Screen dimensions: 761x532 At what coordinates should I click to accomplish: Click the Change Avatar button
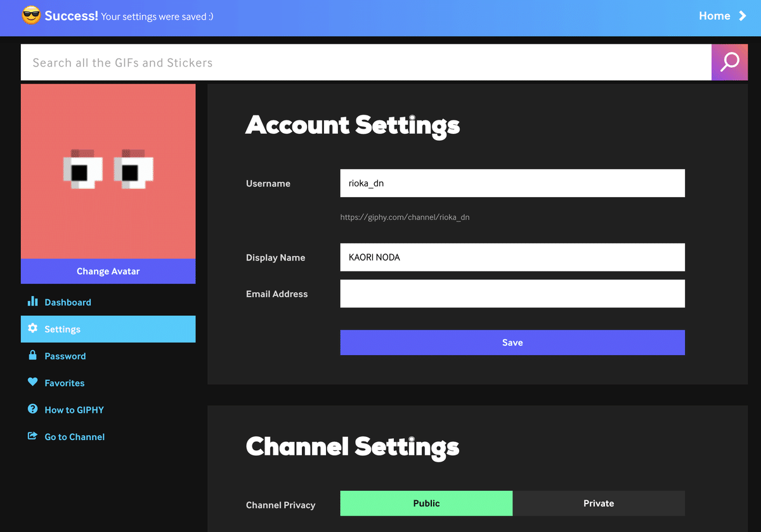click(x=108, y=271)
